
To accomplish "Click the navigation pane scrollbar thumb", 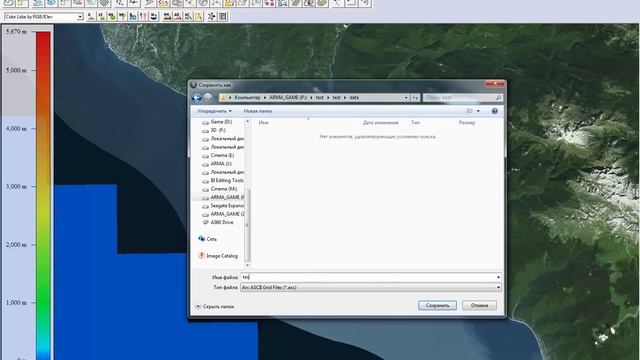I will 247,224.
